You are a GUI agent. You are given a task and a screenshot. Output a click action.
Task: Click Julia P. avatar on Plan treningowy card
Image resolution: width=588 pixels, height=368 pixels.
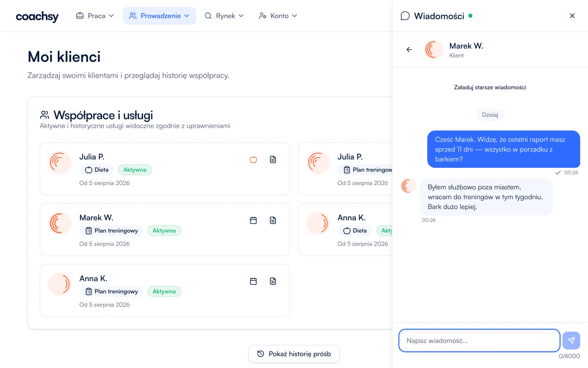point(318,162)
